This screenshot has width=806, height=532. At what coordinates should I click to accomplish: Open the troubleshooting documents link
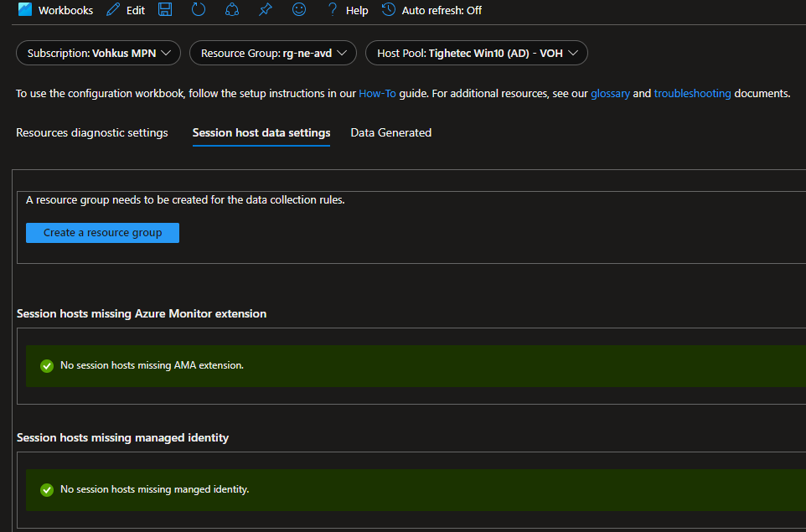coord(692,94)
